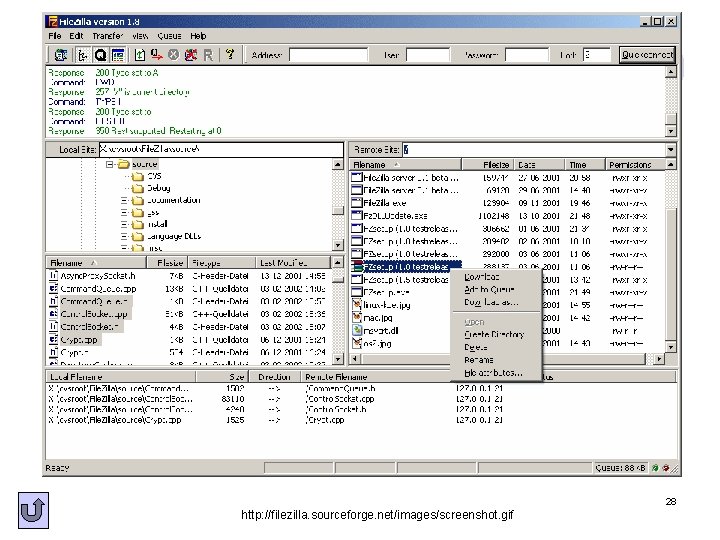The width and height of the screenshot is (720, 540).
Task: Toggle the local directory tree view icon
Action: click(83, 55)
